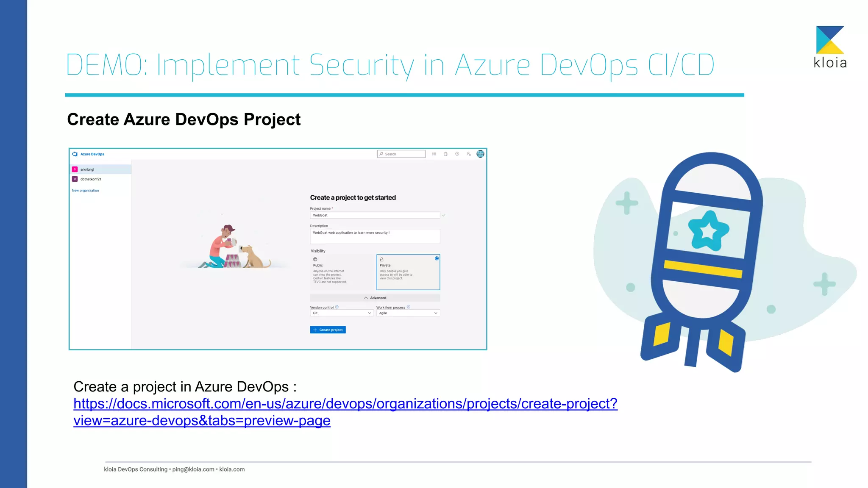Select the dotnetkonf21 organization
The width and height of the screenshot is (868, 488).
click(100, 179)
